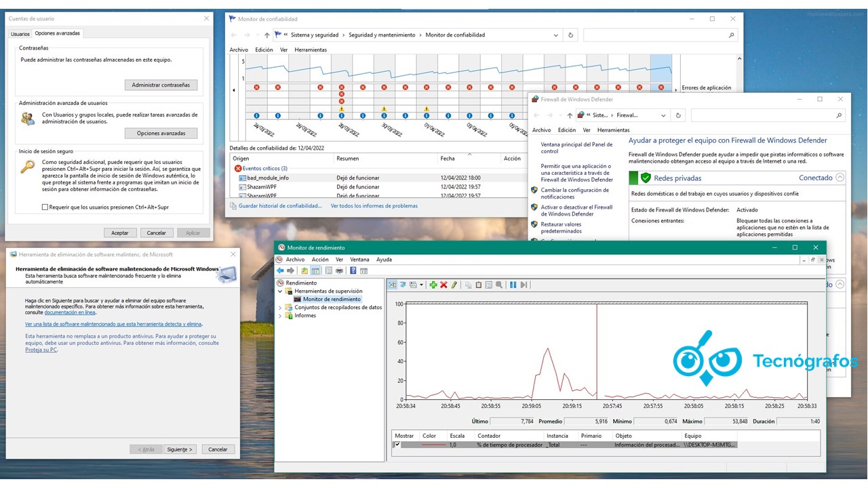Click the search box in Monitor de confiabilidad

(x=659, y=35)
